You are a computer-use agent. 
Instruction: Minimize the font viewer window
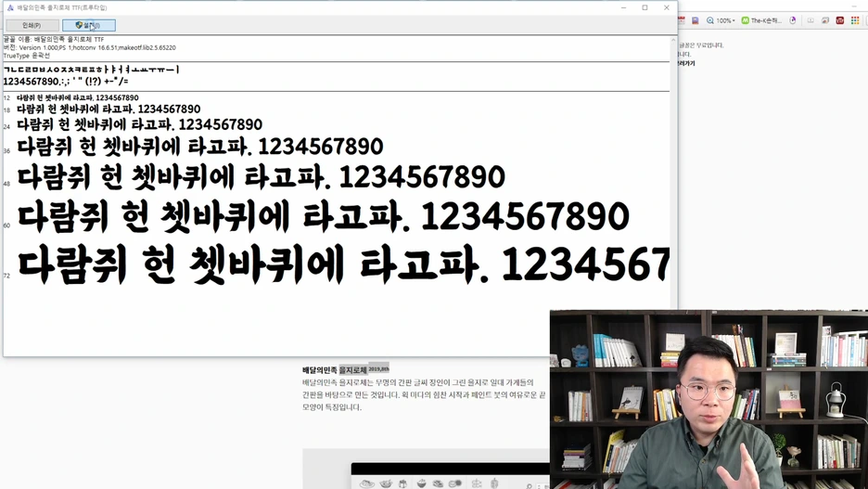tap(623, 7)
